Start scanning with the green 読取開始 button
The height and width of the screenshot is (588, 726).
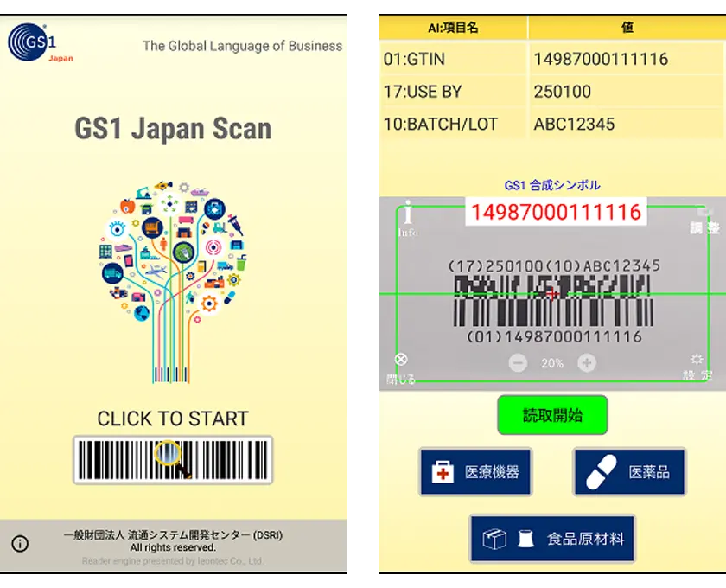[552, 415]
